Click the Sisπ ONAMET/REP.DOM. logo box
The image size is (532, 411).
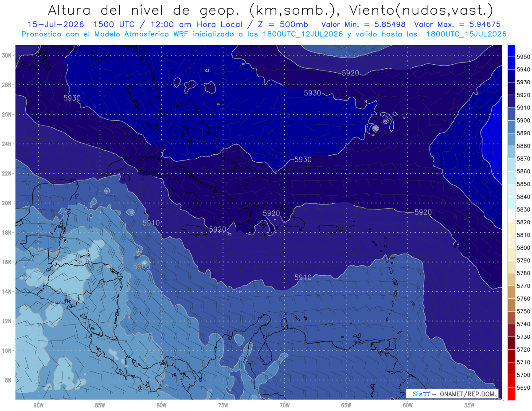click(x=452, y=394)
